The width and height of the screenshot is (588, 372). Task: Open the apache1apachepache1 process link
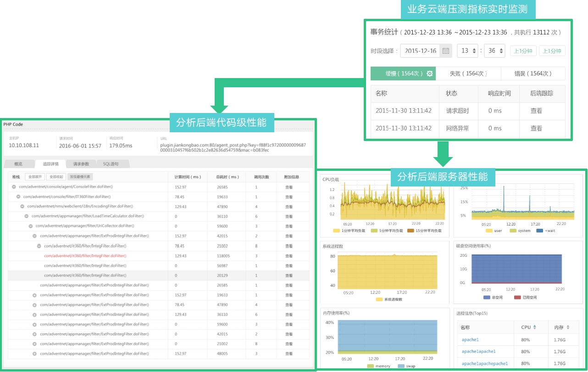[485, 363]
